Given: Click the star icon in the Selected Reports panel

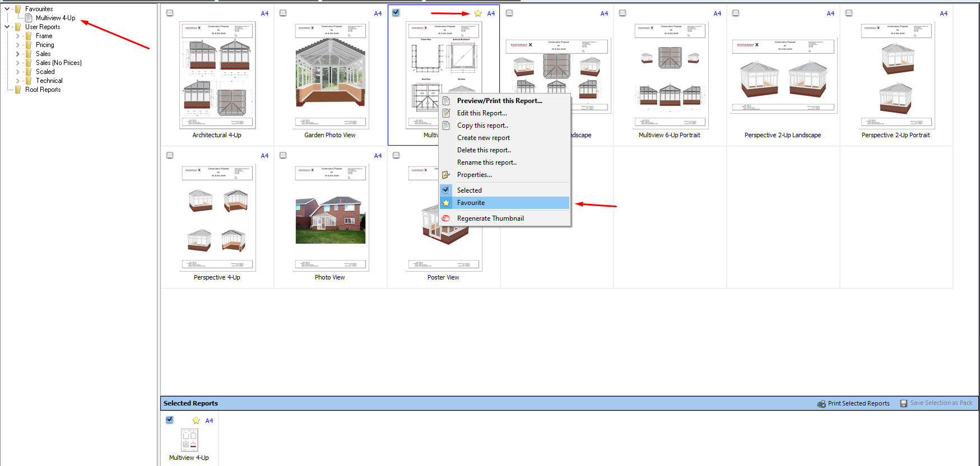Looking at the screenshot, I should pyautogui.click(x=196, y=421).
